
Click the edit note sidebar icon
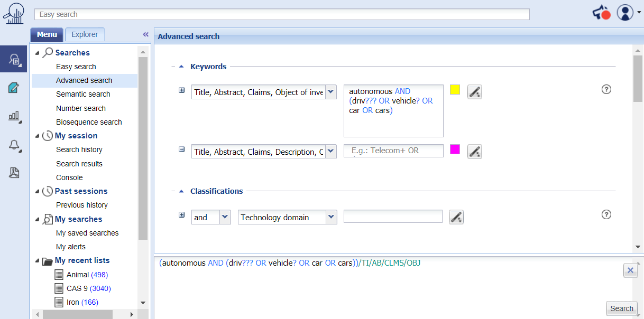pyautogui.click(x=14, y=88)
